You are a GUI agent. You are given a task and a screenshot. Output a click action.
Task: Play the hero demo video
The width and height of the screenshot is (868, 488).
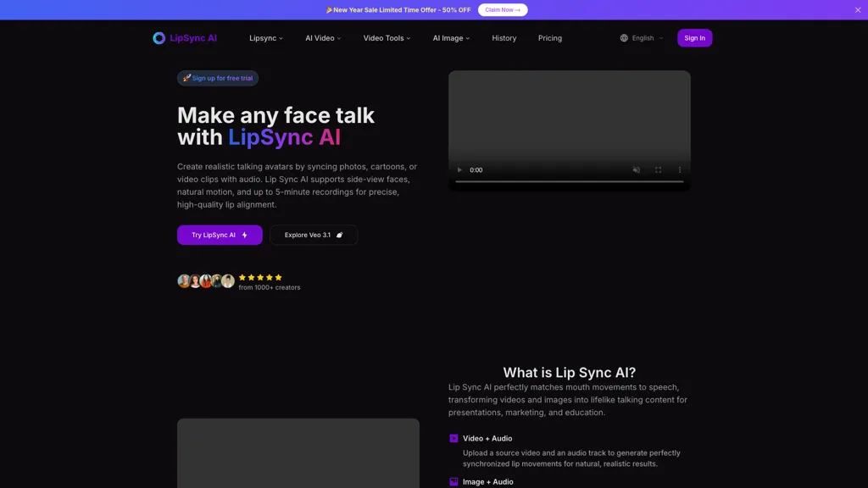[459, 169]
